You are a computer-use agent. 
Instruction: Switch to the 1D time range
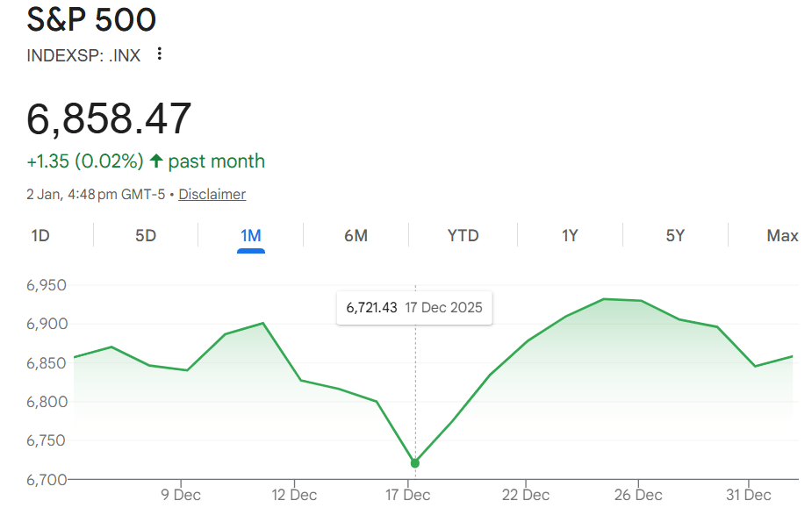coord(40,235)
